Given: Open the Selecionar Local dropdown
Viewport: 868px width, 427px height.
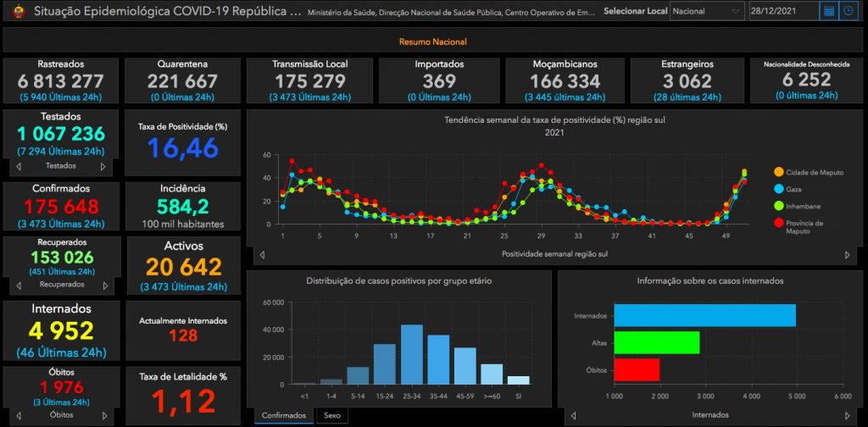Looking at the screenshot, I should (706, 11).
